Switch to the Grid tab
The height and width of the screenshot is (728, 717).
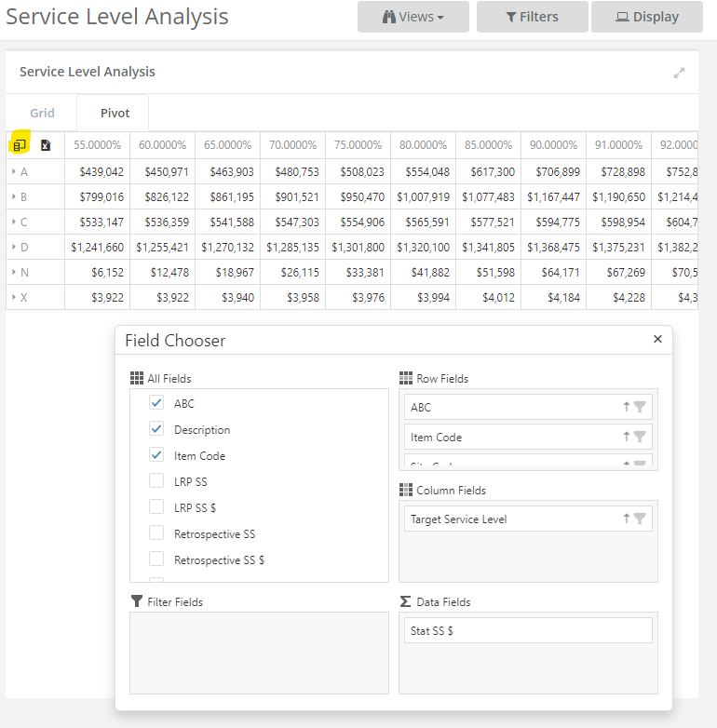pyautogui.click(x=42, y=113)
